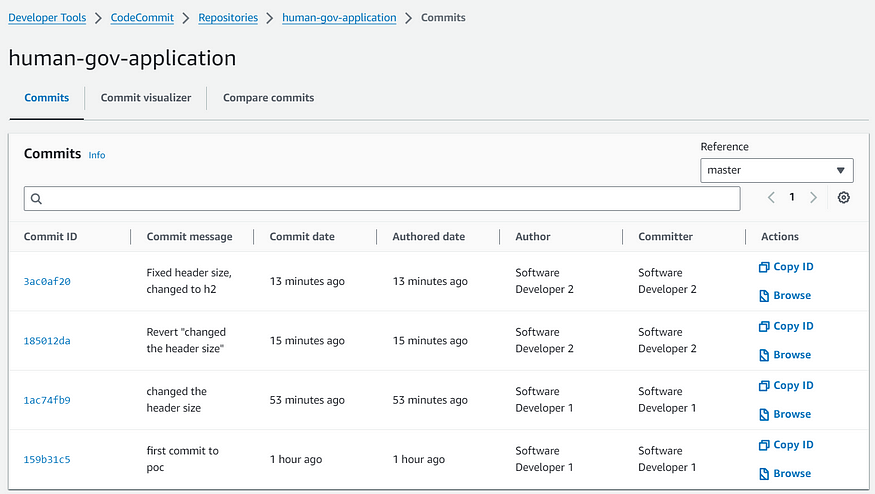This screenshot has height=494, width=875.
Task: Open commit 3ac0af20 details
Action: coord(47,281)
